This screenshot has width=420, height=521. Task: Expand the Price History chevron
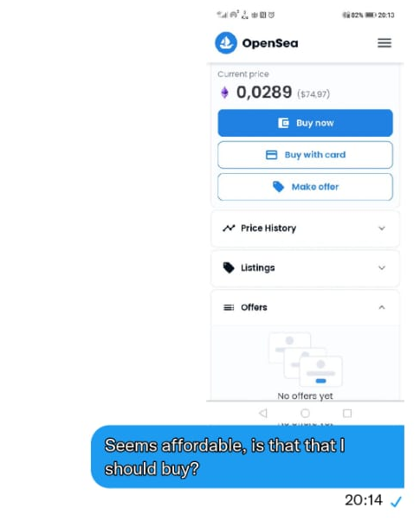tap(382, 228)
